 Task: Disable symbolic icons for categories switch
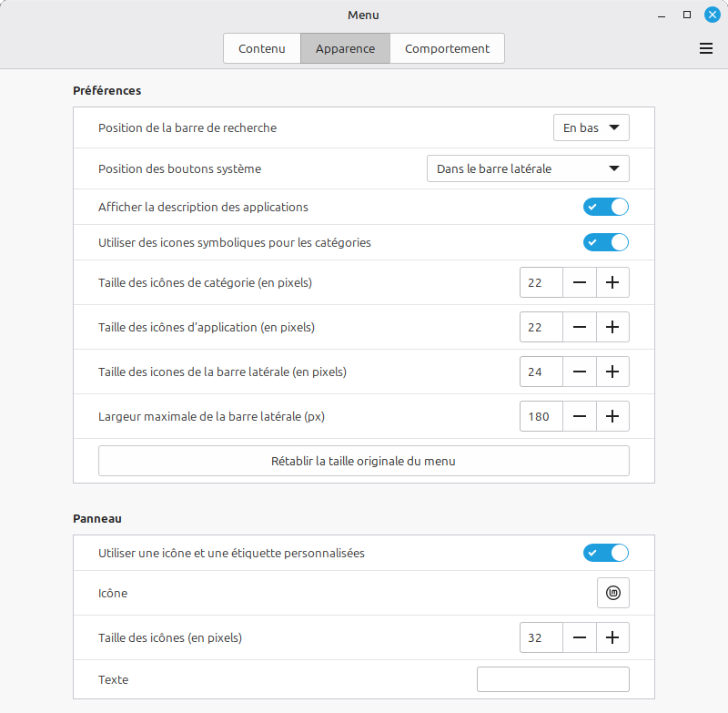(x=606, y=243)
